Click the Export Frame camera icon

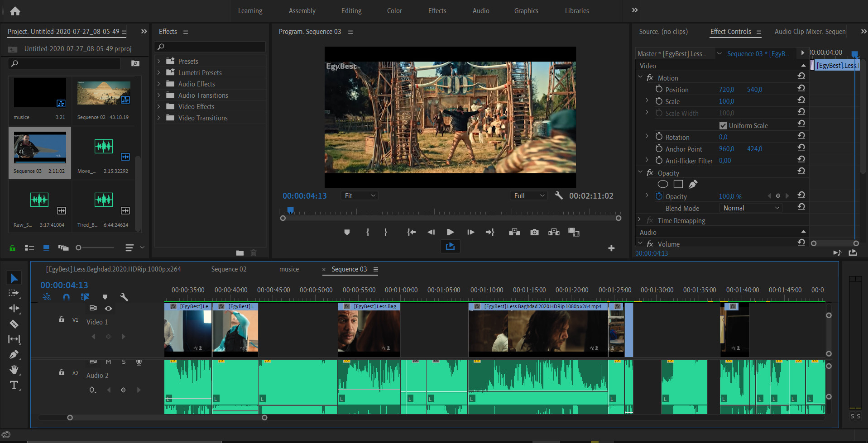tap(534, 232)
